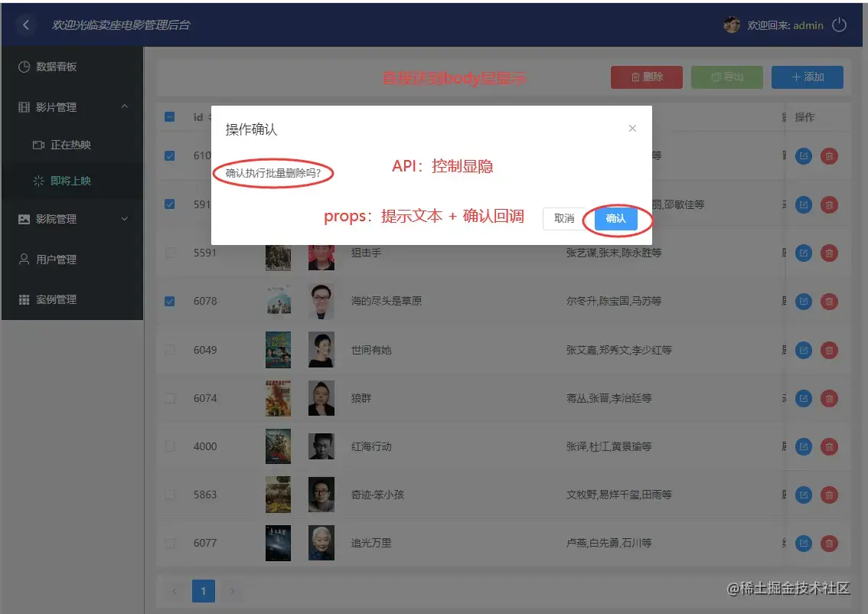Image resolution: width=868 pixels, height=614 pixels.
Task: Go to pagination page 1
Action: click(203, 591)
